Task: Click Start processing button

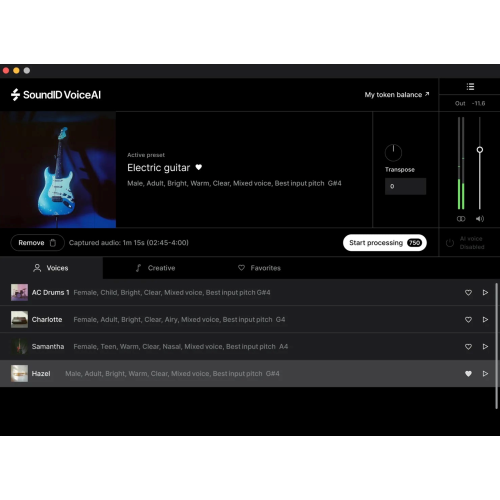Action: (385, 243)
